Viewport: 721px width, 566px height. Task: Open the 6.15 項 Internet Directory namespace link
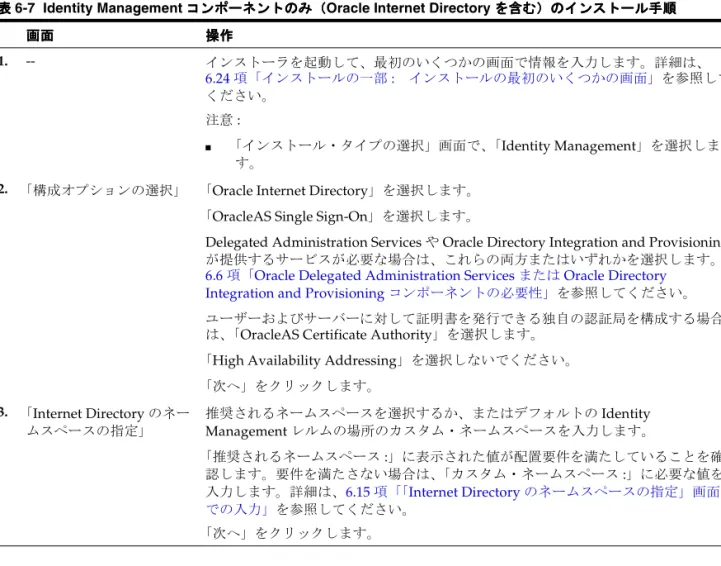[462, 500]
